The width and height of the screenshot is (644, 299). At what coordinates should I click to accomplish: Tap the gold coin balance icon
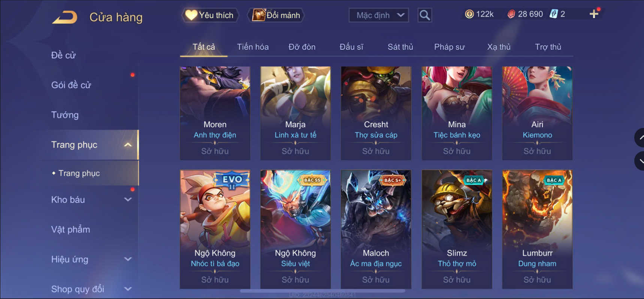coord(469,14)
